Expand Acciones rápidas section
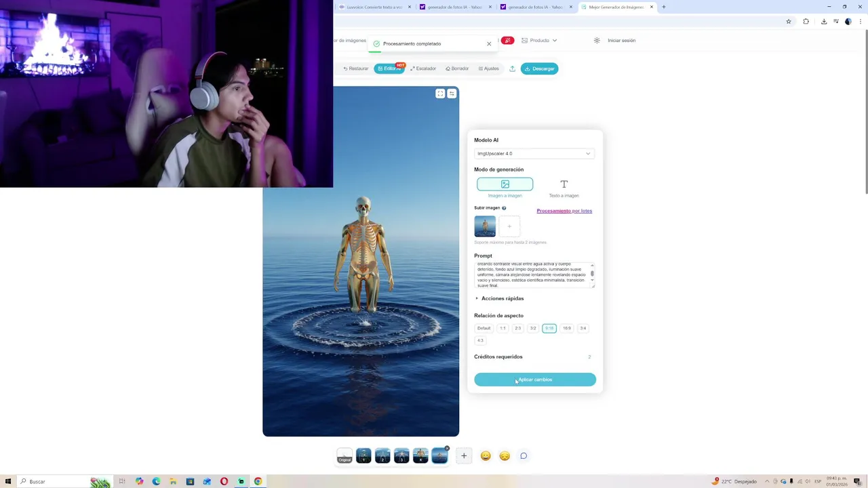Viewport: 868px width, 488px height. click(500, 298)
